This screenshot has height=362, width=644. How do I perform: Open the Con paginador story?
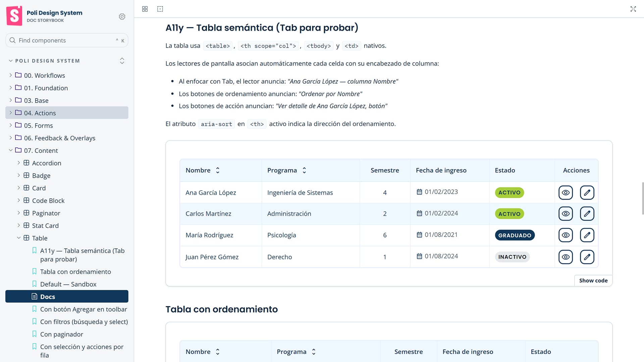(x=67, y=334)
